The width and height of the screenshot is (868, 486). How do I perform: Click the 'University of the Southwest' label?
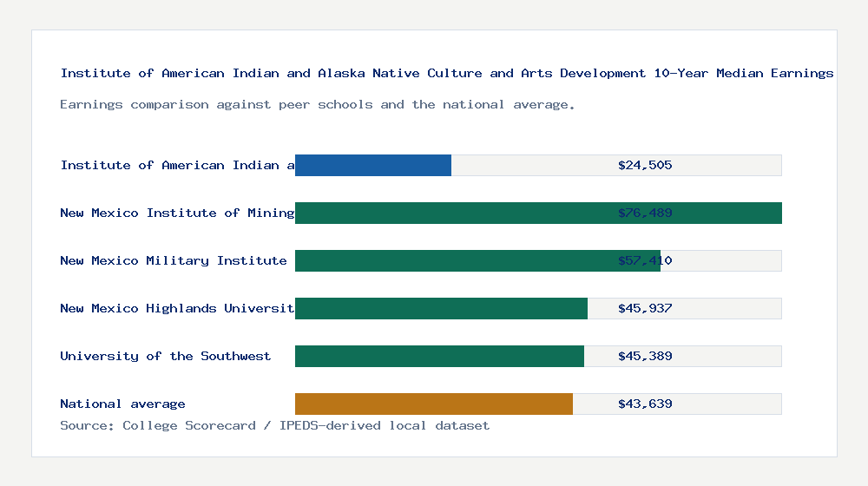coord(166,356)
